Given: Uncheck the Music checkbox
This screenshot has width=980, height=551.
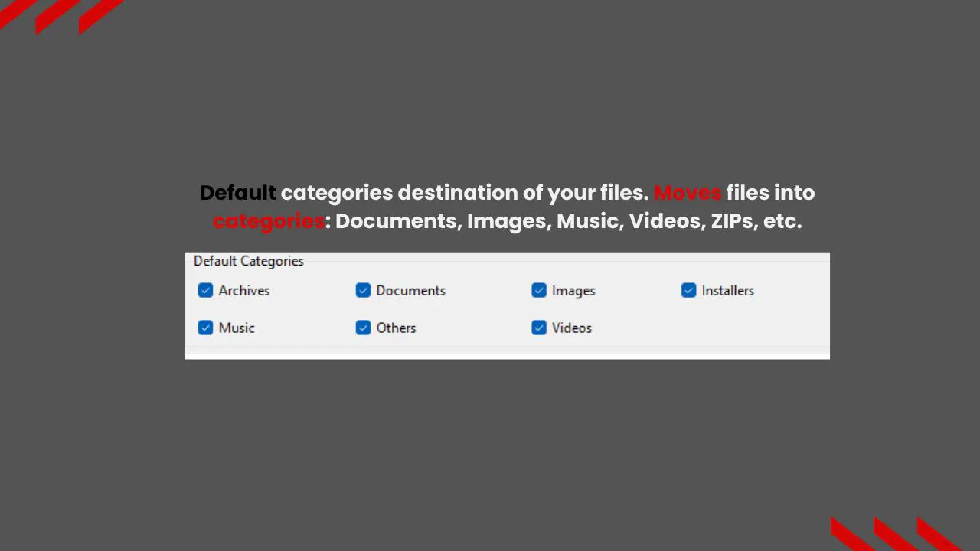Looking at the screenshot, I should coord(205,328).
